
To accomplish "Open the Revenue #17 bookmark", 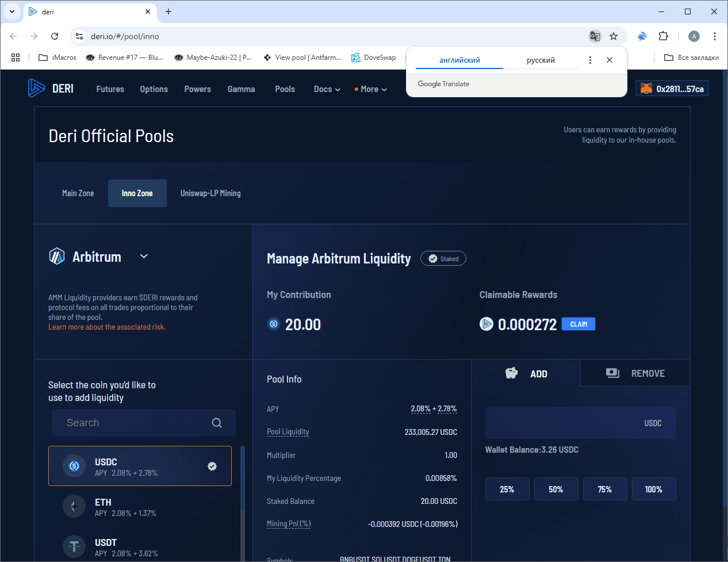I will pos(124,58).
